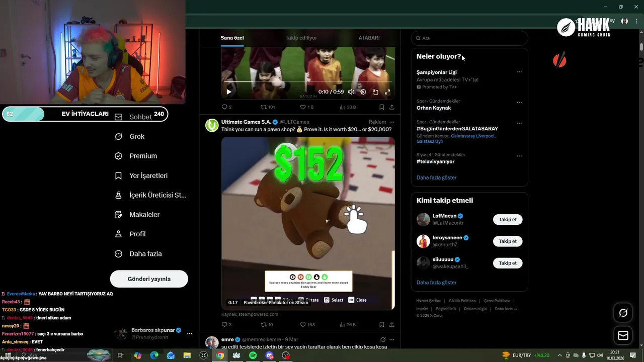Open the #telavivyanıyor trending hashtag
This screenshot has width=644, height=362.
[x=436, y=161]
